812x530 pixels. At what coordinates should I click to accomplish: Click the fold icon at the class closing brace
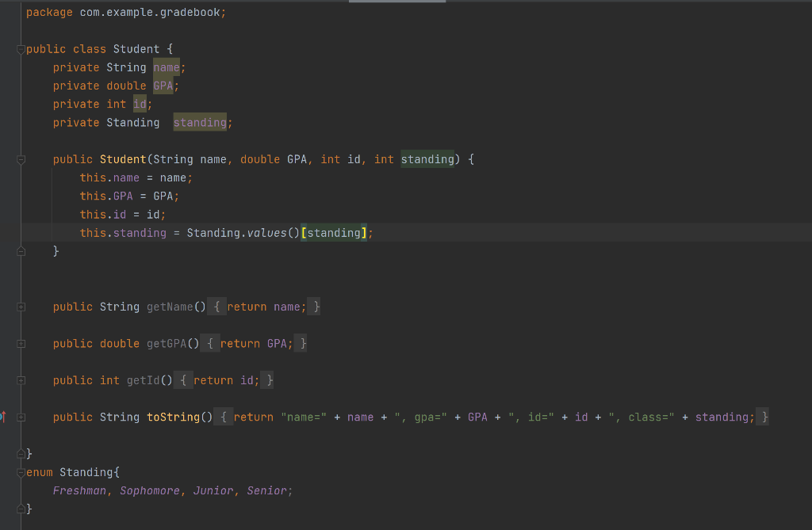21,453
